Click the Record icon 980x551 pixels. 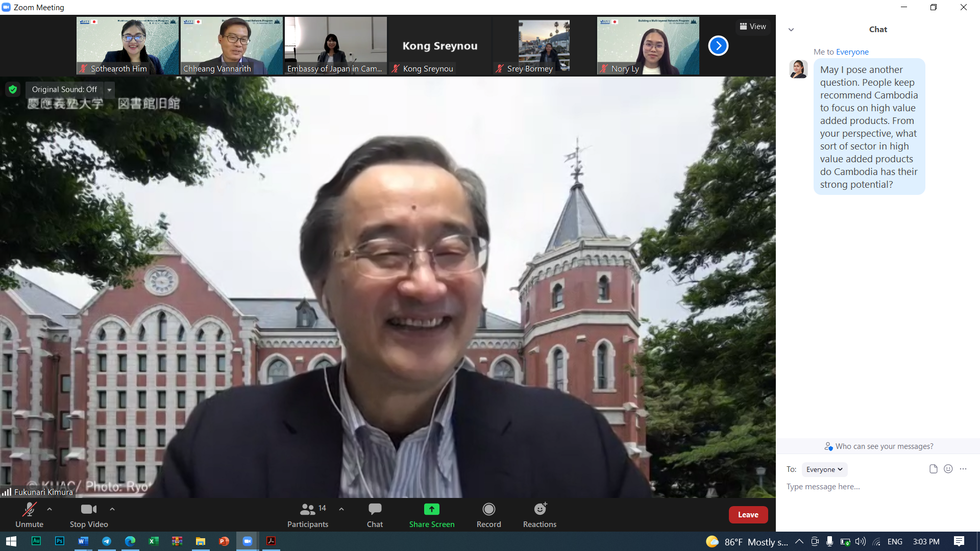coord(488,509)
